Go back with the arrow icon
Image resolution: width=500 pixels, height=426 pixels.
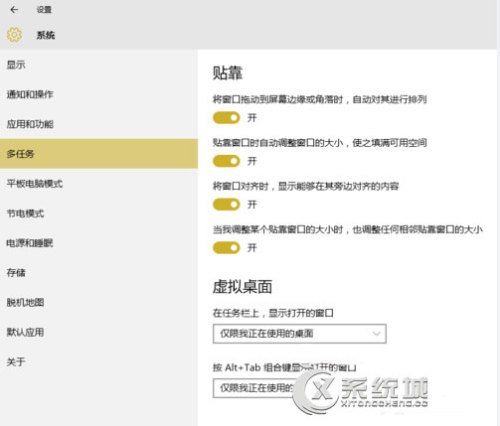click(14, 10)
